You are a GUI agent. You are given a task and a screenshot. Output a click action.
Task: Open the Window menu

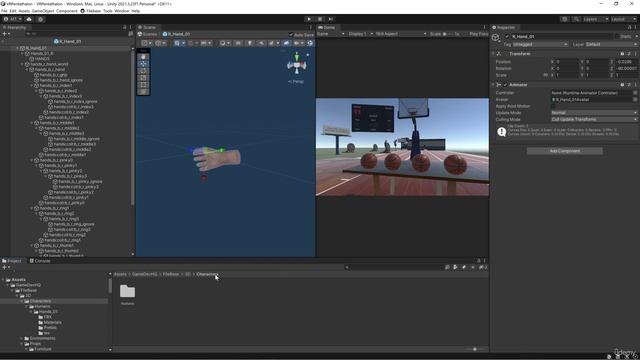pos(122,11)
